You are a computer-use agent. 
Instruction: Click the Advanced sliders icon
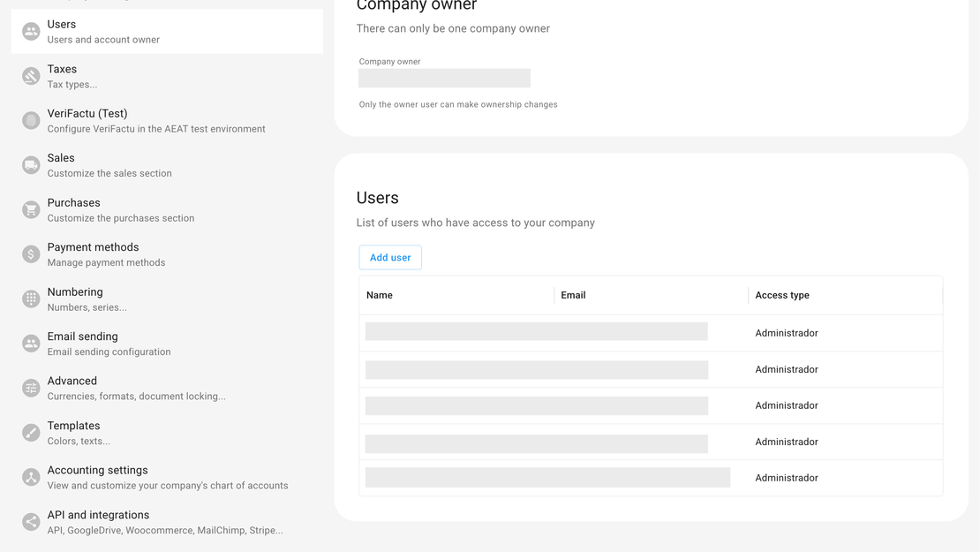pos(31,389)
